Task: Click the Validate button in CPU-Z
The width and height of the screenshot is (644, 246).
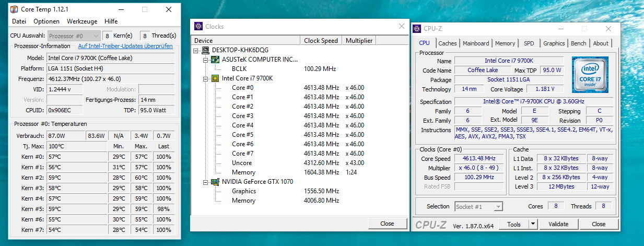Action: pyautogui.click(x=558, y=224)
